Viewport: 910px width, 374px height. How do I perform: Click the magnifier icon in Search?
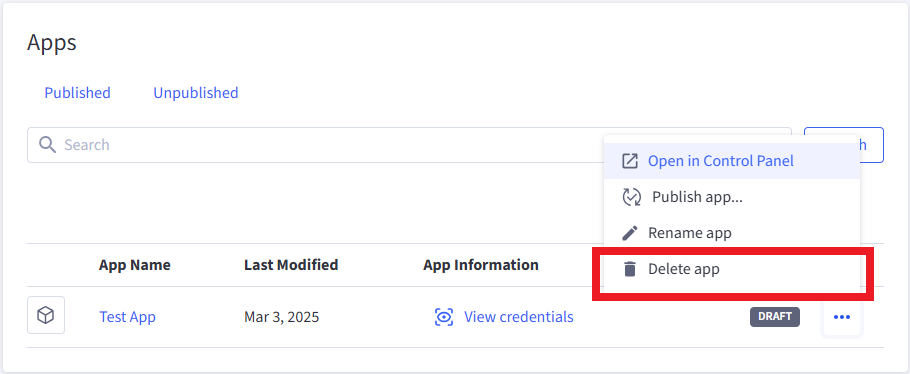tap(47, 145)
